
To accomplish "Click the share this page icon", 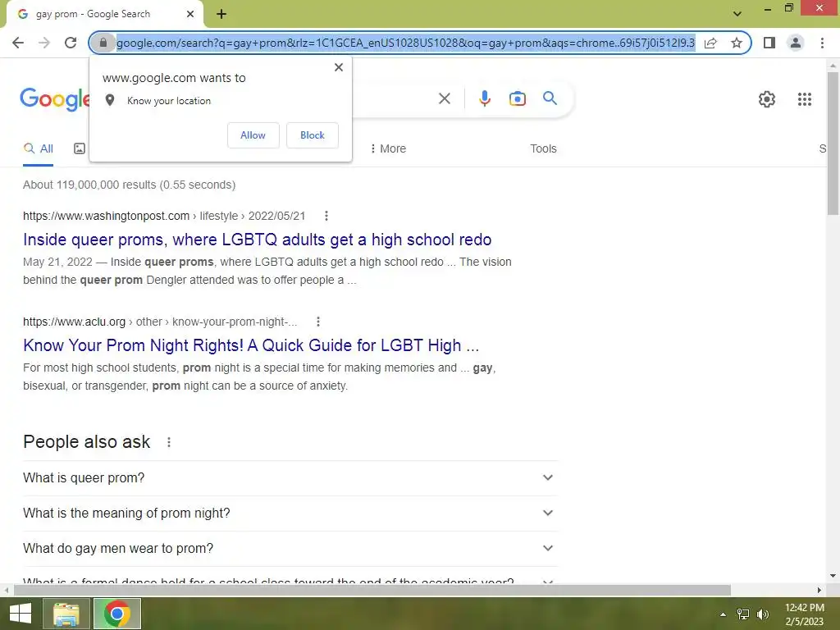I will (x=710, y=43).
